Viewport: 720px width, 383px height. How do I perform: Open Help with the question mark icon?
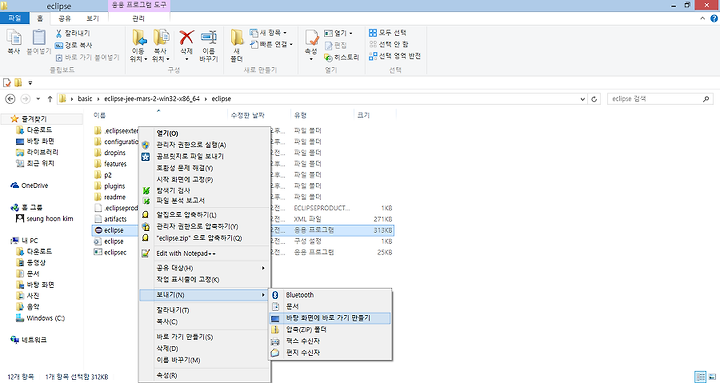714,18
